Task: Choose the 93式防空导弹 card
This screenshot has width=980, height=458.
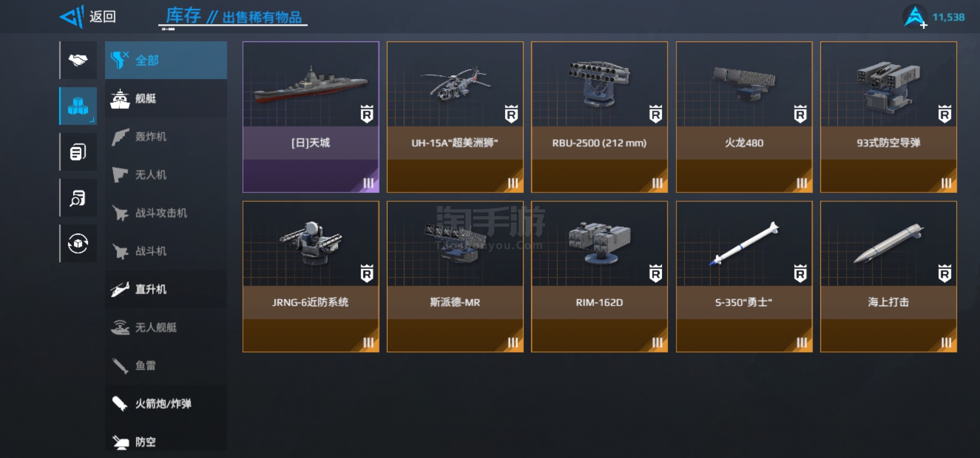Action: click(888, 117)
